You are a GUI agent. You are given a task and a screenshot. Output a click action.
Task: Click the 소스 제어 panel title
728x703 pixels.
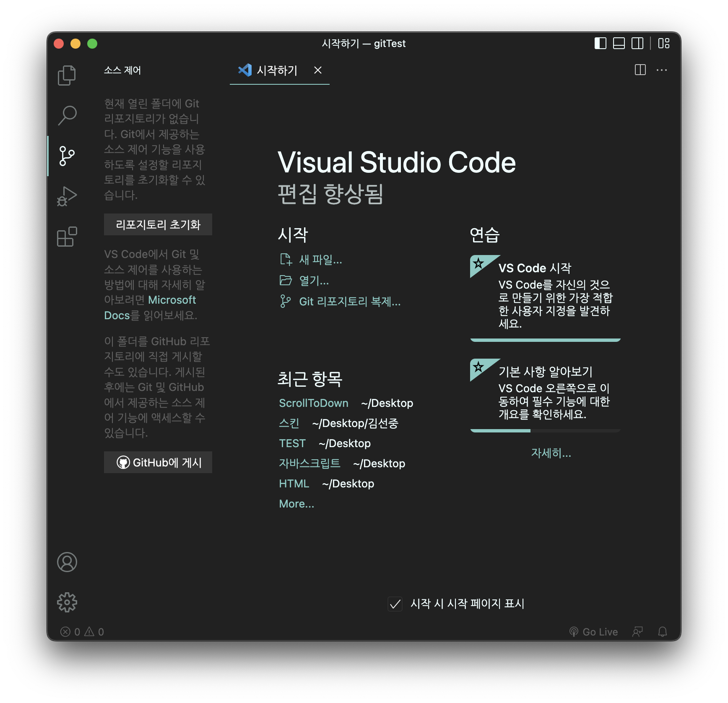coord(122,70)
